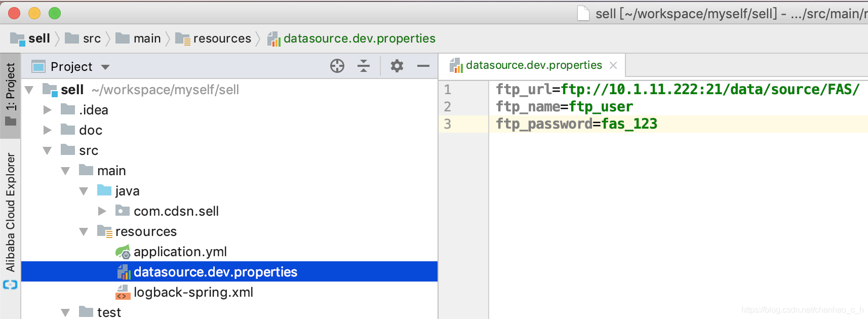This screenshot has height=319, width=868.
Task: Click main in the breadcrumb navigation bar
Action: pyautogui.click(x=147, y=38)
